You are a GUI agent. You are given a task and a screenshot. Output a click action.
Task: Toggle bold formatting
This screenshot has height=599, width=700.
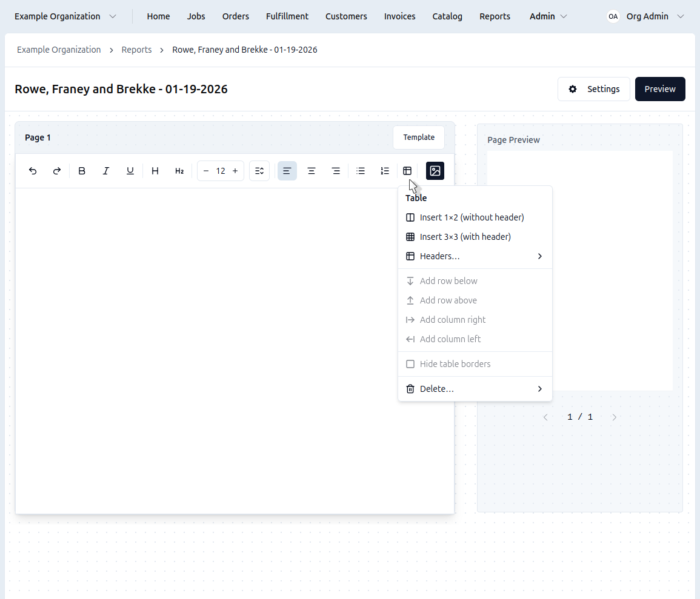click(x=82, y=171)
